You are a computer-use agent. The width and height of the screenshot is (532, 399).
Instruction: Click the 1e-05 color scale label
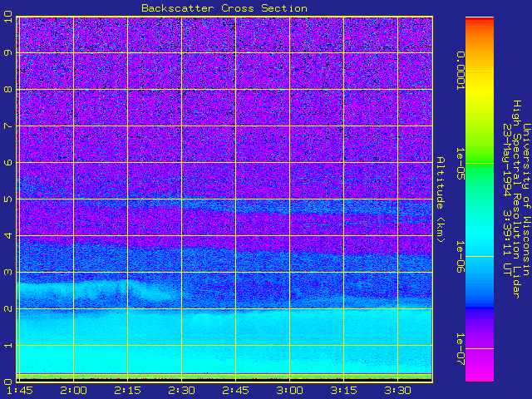(460, 164)
